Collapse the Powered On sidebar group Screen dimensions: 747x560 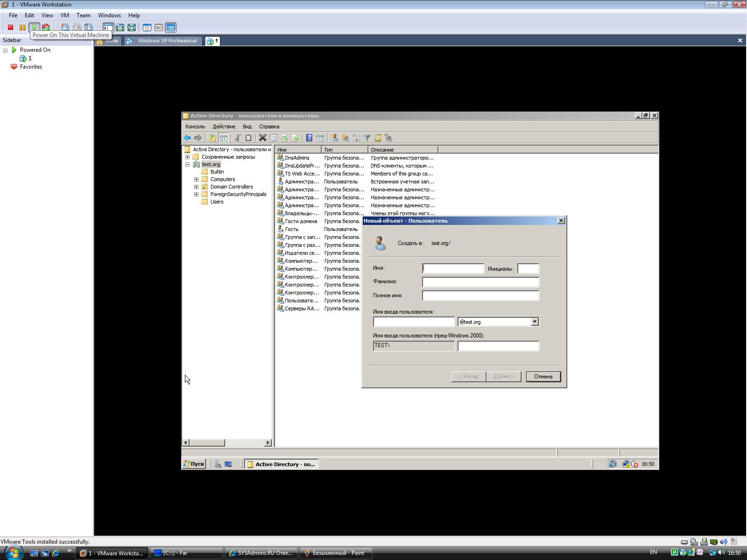[x=6, y=50]
